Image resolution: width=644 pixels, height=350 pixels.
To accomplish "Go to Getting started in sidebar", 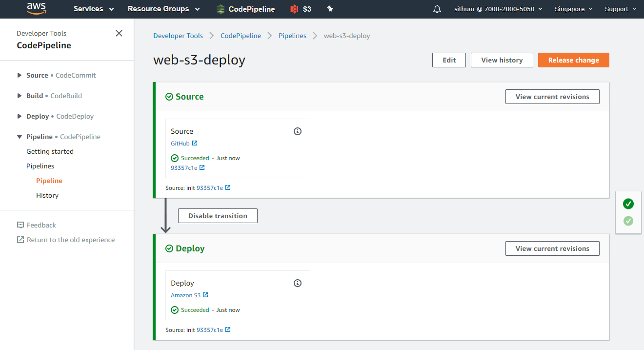I will (x=50, y=151).
